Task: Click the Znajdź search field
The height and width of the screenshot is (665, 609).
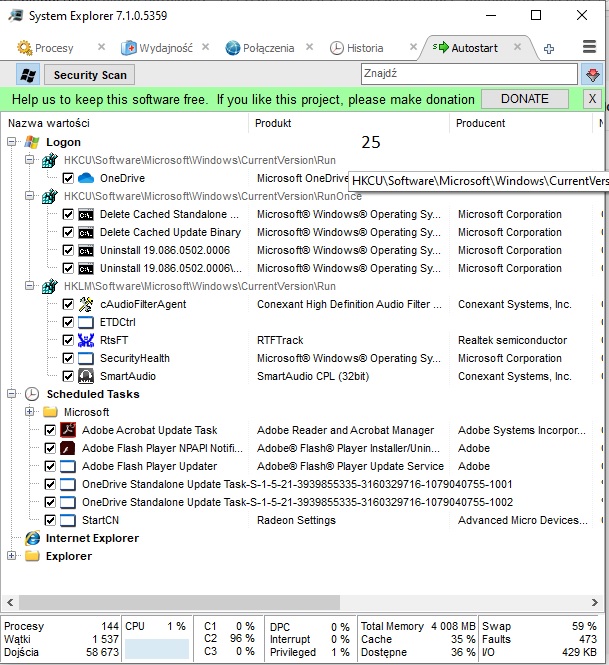Action: click(469, 74)
